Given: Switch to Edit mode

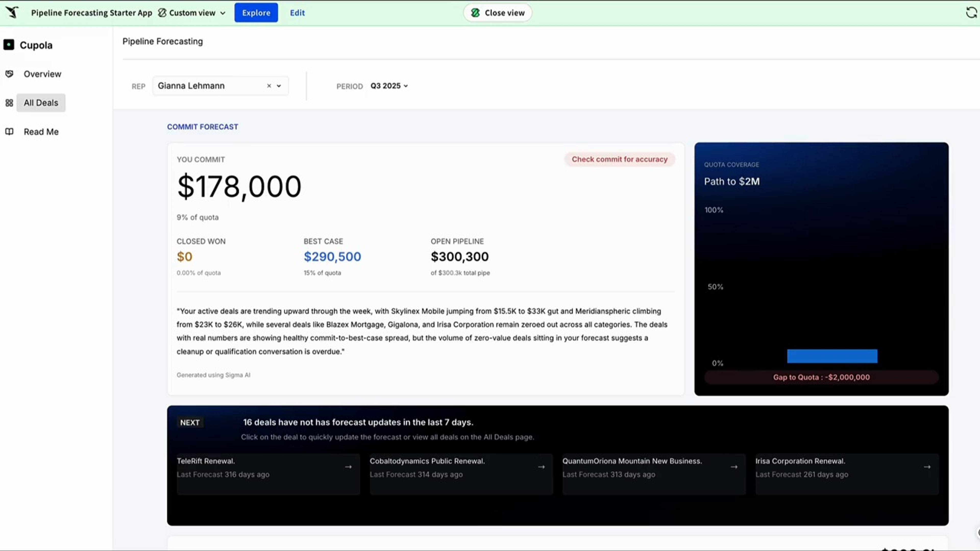Looking at the screenshot, I should pos(297,12).
